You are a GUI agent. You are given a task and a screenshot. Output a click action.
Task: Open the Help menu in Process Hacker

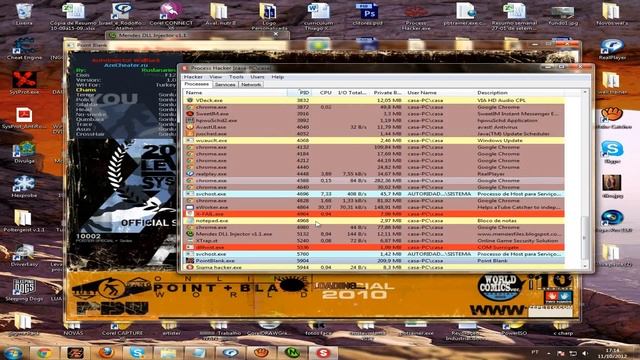(278, 77)
